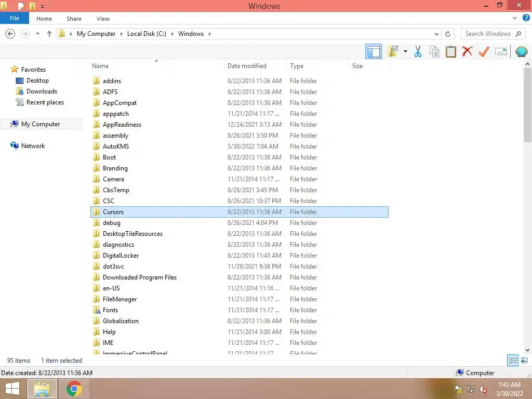Select Network in the navigation pane
The width and height of the screenshot is (532, 399).
pos(33,145)
